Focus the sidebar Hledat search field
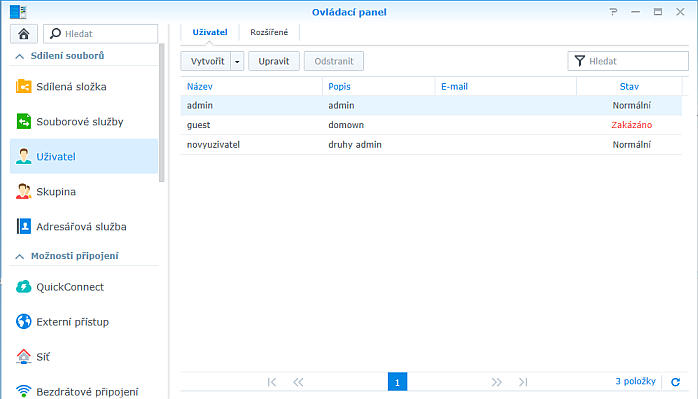Viewport: 698px width, 399px height. click(x=101, y=34)
